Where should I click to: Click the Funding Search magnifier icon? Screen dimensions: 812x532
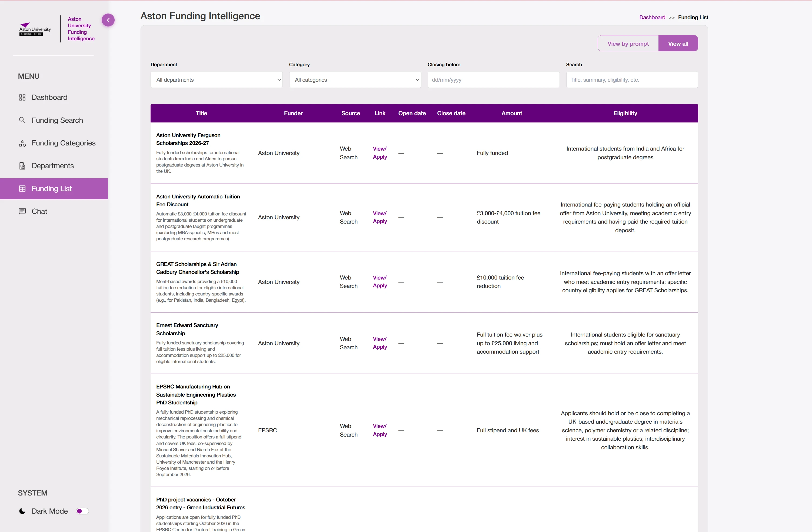(22, 120)
